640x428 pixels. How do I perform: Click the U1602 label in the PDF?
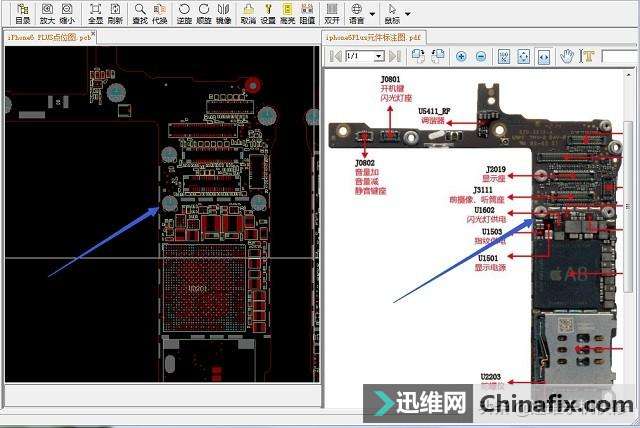coord(484,210)
